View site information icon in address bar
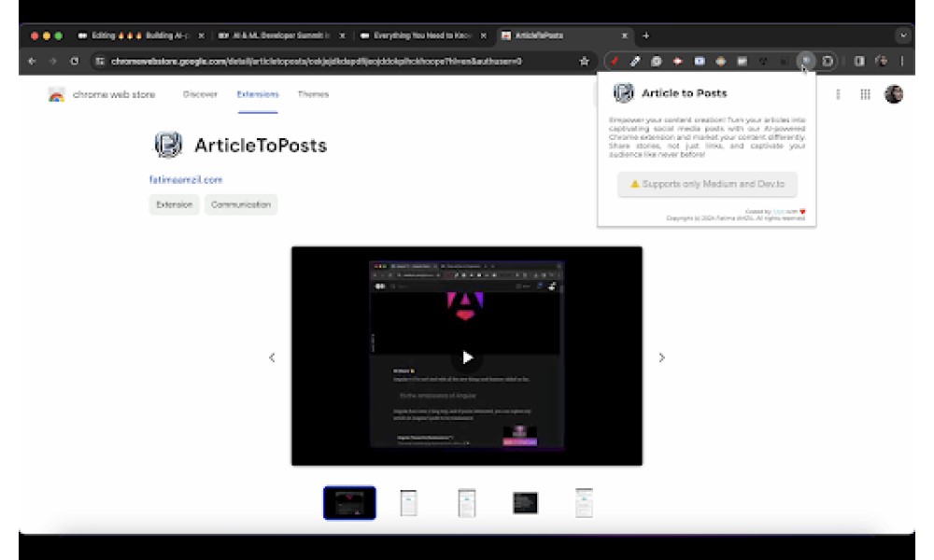 (100, 61)
